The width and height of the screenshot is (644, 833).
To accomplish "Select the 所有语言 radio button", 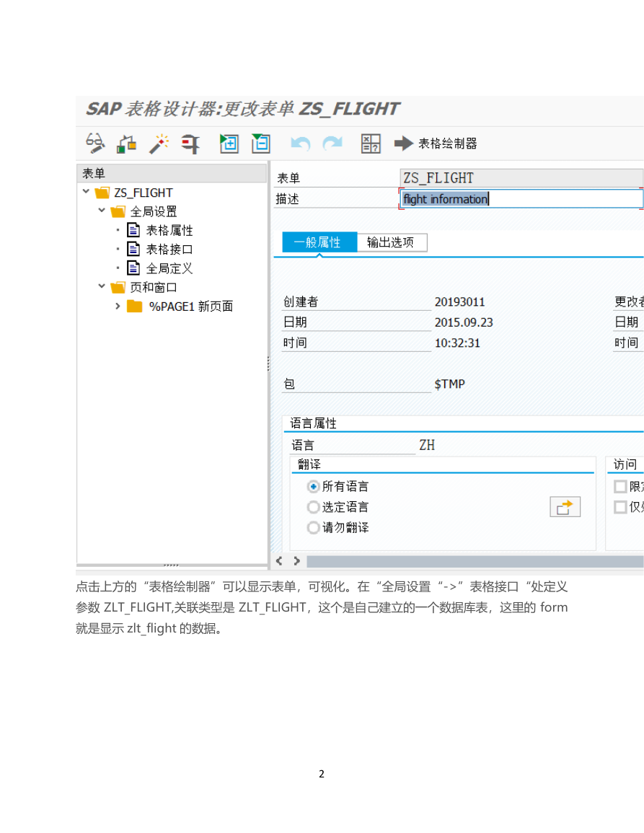I will (x=314, y=487).
